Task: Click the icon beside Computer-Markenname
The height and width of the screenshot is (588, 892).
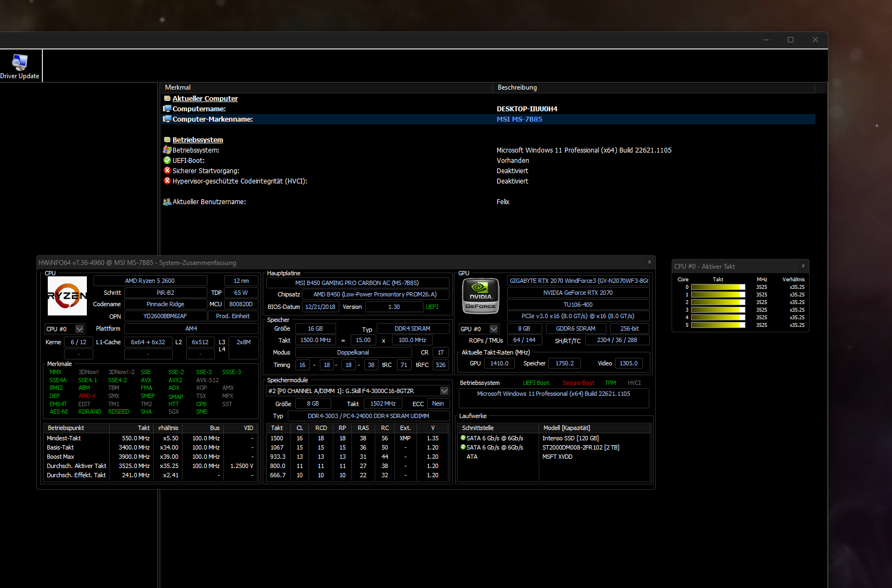Action: pos(167,119)
